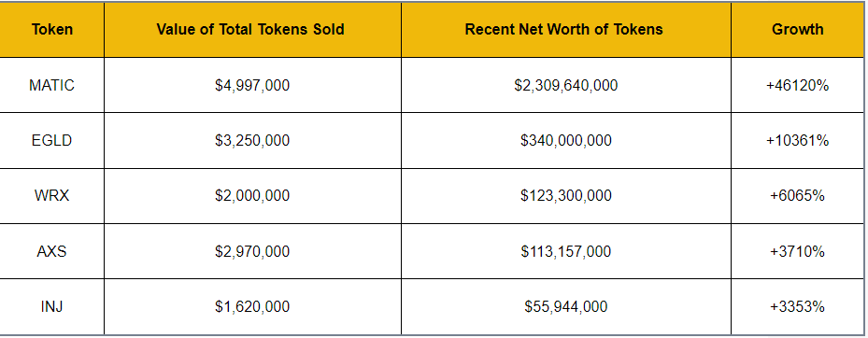Image resolution: width=868 pixels, height=338 pixels.
Task: Select the Growth column header
Action: tap(798, 29)
